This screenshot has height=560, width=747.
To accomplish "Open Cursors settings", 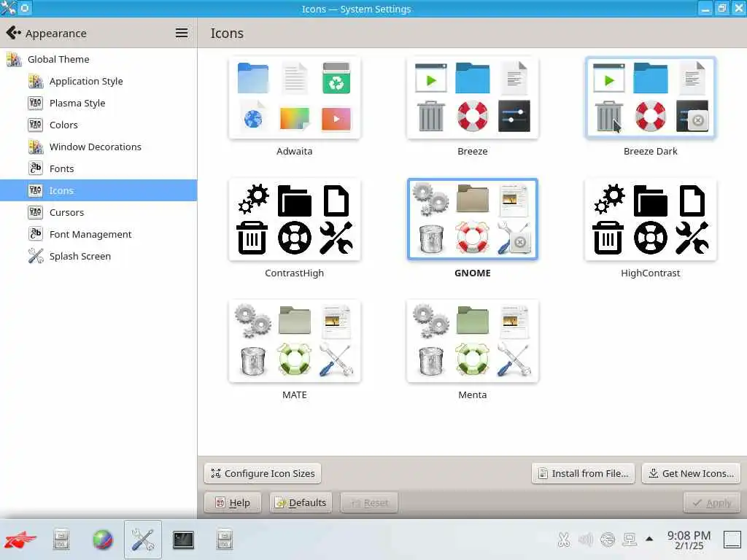I will 98,212.
